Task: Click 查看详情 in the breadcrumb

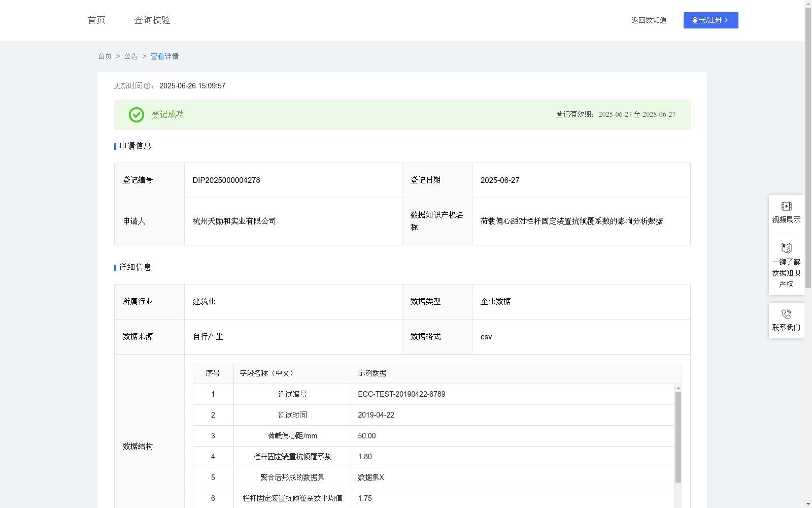Action: (164, 56)
